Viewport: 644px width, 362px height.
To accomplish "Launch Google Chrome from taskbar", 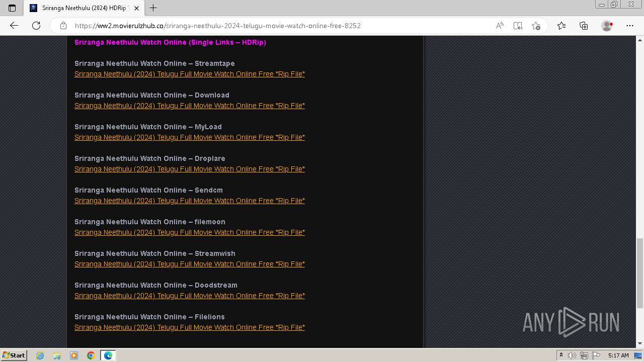I will pyautogui.click(x=91, y=355).
